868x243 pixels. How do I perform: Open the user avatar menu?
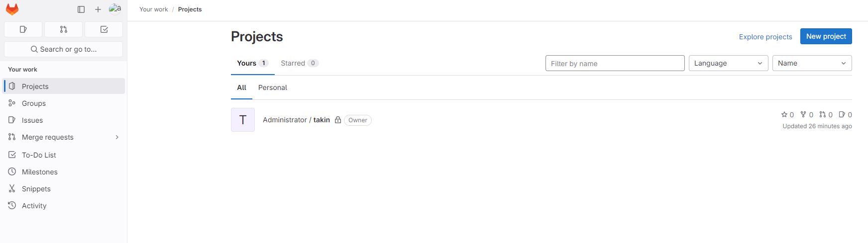[x=115, y=9]
